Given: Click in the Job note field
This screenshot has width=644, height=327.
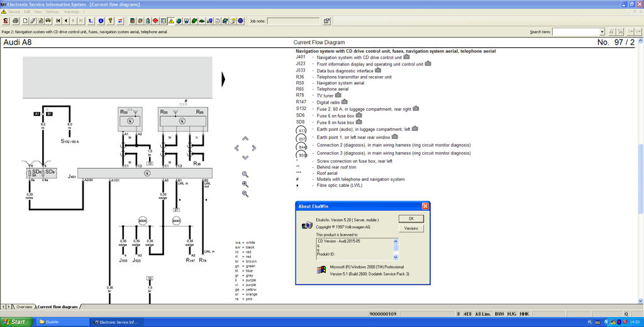Looking at the screenshot, I should [293, 21].
